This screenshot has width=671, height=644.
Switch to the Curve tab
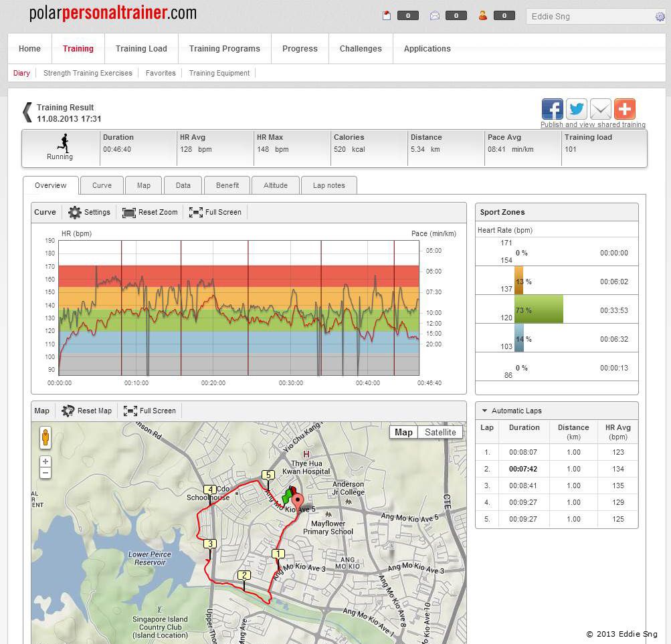[x=102, y=185]
